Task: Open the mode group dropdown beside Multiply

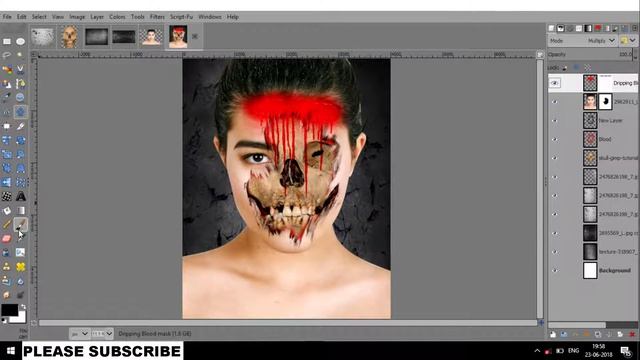Action: coord(628,41)
